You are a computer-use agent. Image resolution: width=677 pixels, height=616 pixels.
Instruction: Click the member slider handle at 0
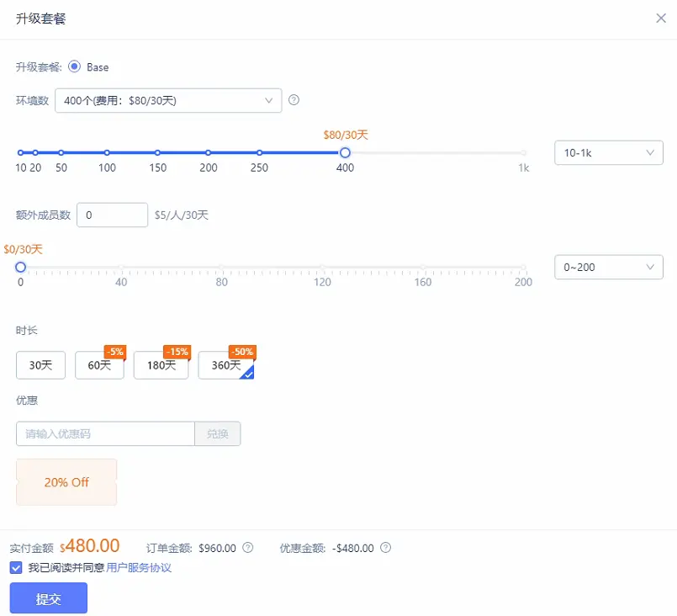pyautogui.click(x=20, y=267)
